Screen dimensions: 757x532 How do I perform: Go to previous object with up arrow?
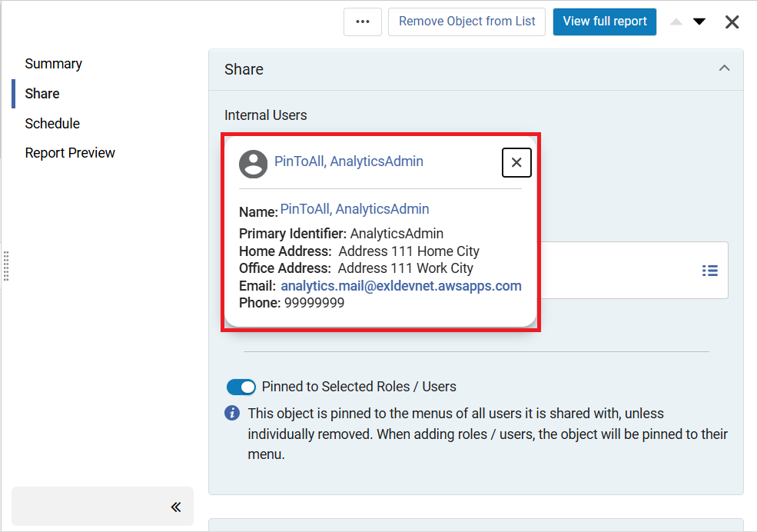[676, 22]
